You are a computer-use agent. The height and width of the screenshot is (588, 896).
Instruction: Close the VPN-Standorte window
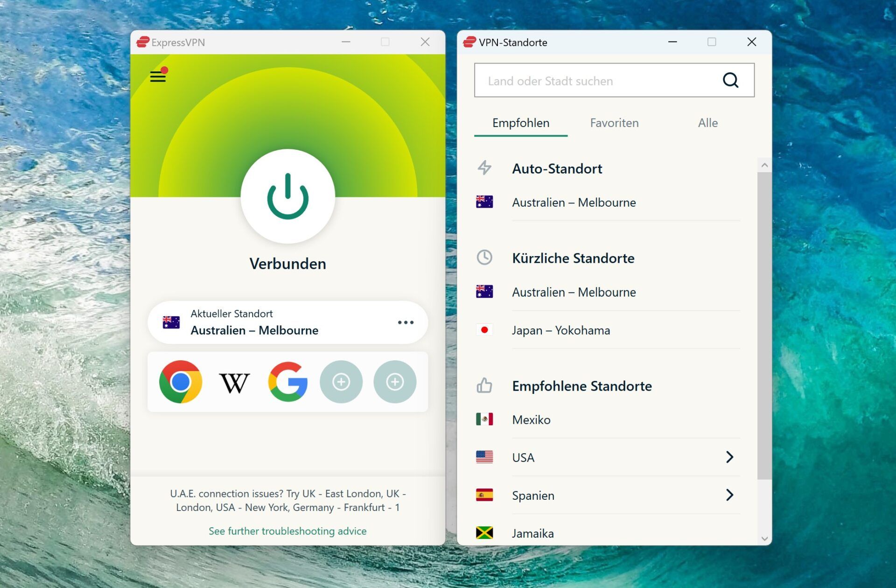point(751,42)
